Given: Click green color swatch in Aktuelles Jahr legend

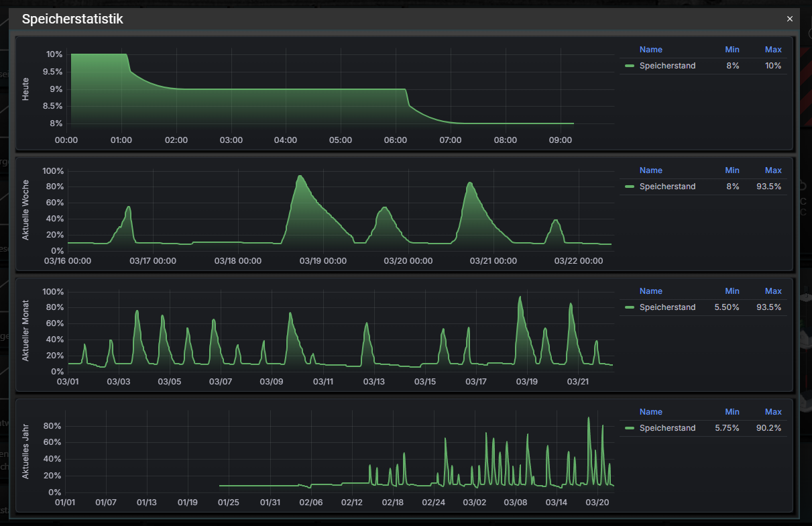Looking at the screenshot, I should point(629,428).
